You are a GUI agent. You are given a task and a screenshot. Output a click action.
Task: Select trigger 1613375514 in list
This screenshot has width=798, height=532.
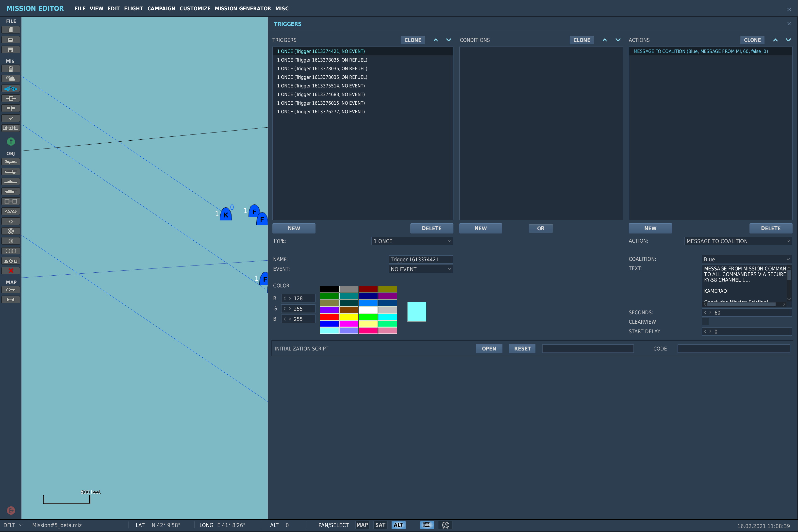[363, 86]
